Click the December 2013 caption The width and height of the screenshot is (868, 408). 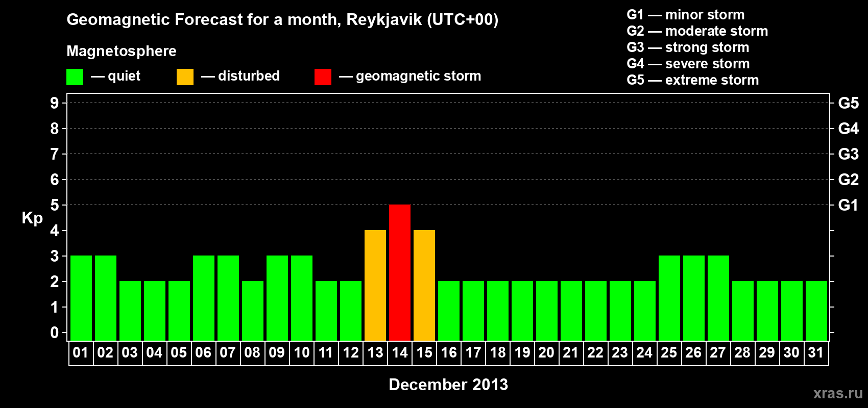click(448, 385)
